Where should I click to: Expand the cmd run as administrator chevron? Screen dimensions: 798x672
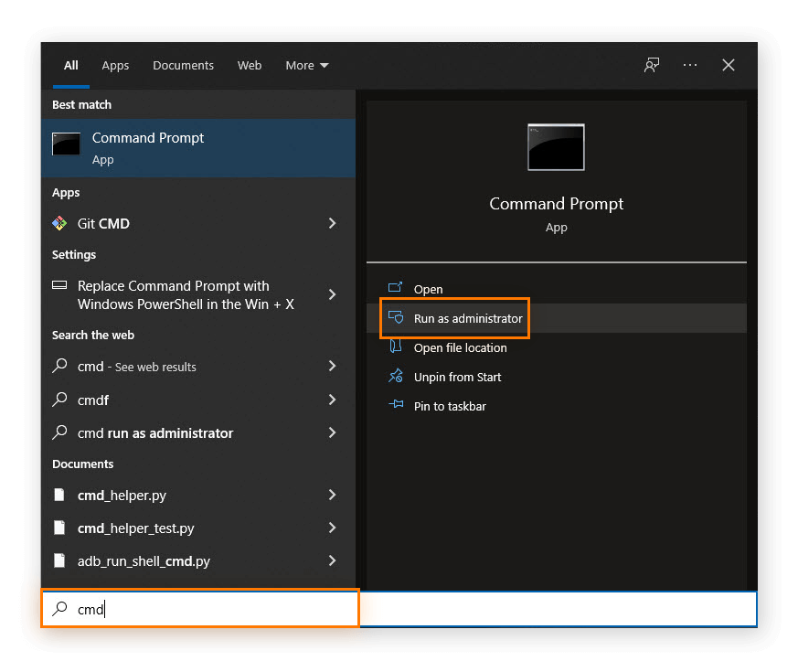(332, 432)
